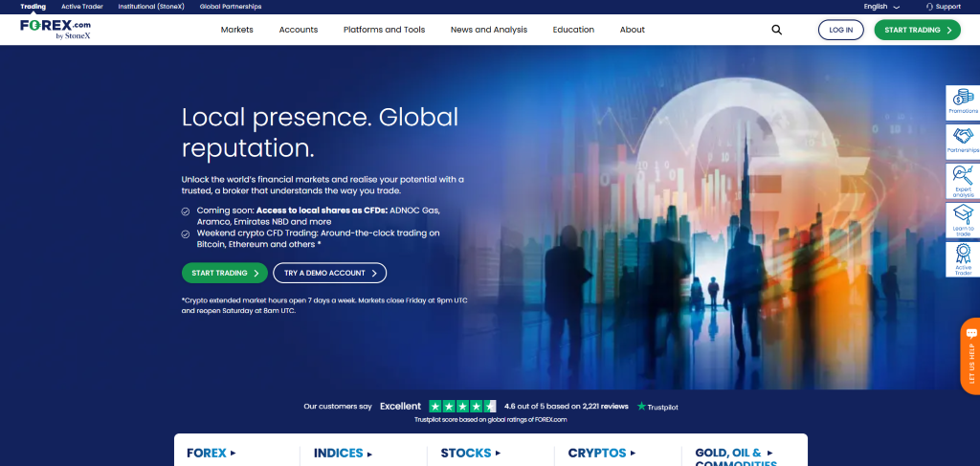Viewport: 980px width, 466px height.
Task: Expand the Gold, Oil & Commodities arrow
Action: point(769,453)
